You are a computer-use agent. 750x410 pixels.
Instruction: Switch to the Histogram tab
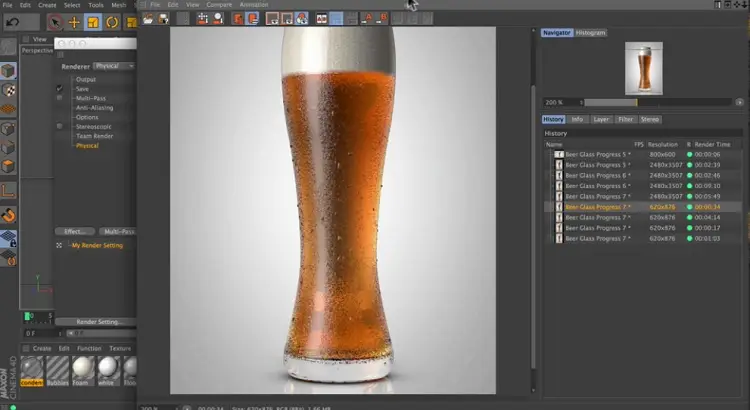point(590,33)
